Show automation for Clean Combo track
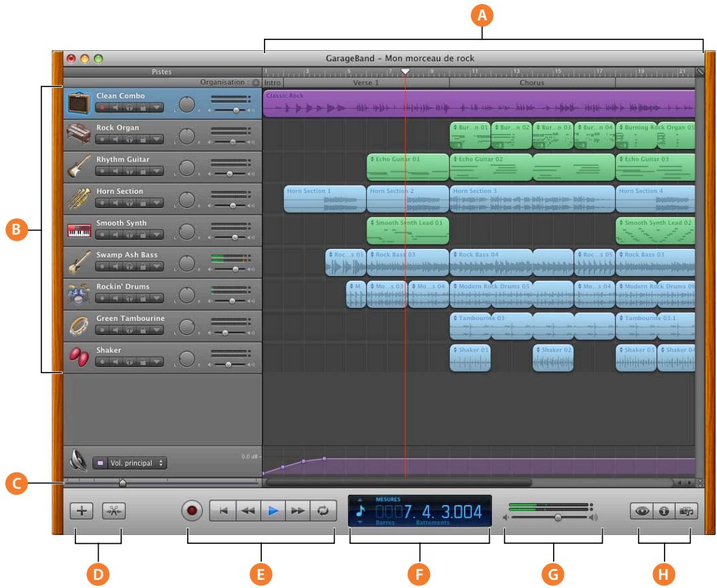 pos(157,108)
